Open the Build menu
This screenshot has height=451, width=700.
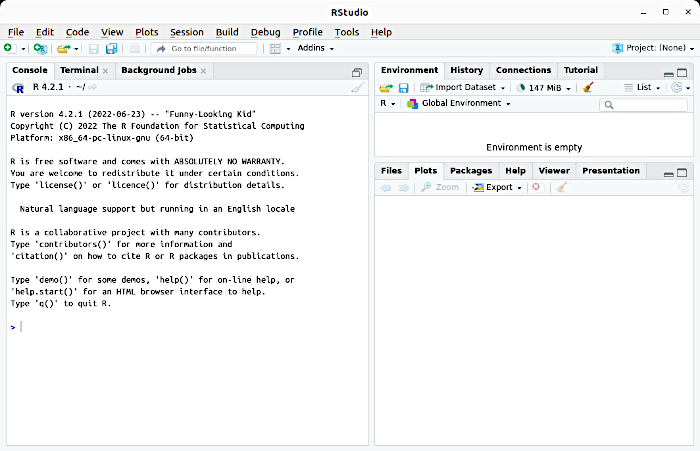(x=227, y=32)
